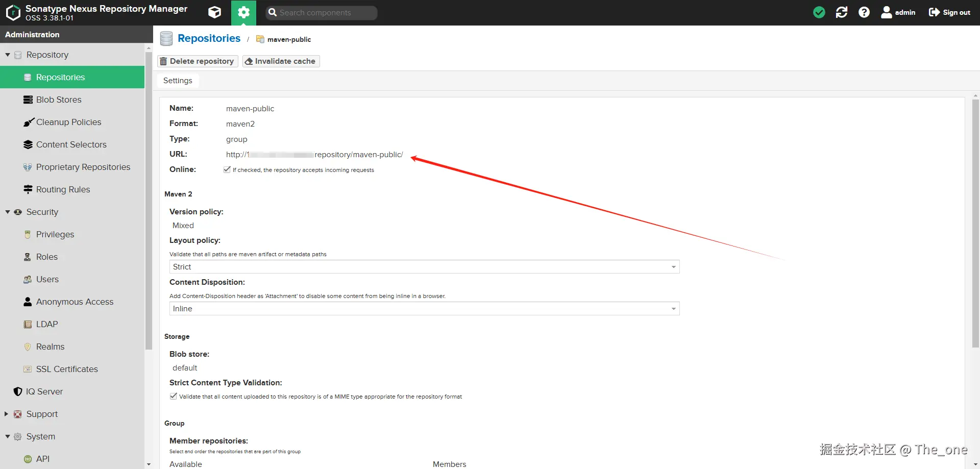Click the Users group icon
Image resolution: width=980 pixels, height=469 pixels.
coord(28,279)
